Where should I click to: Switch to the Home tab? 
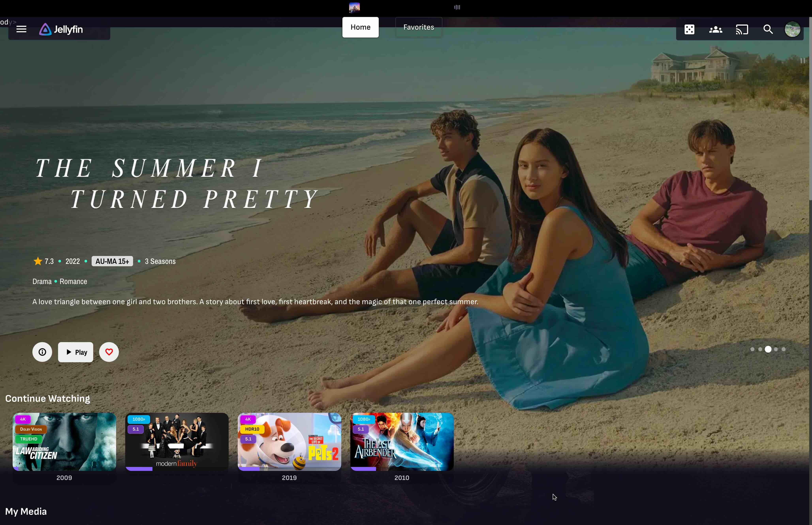pos(360,27)
